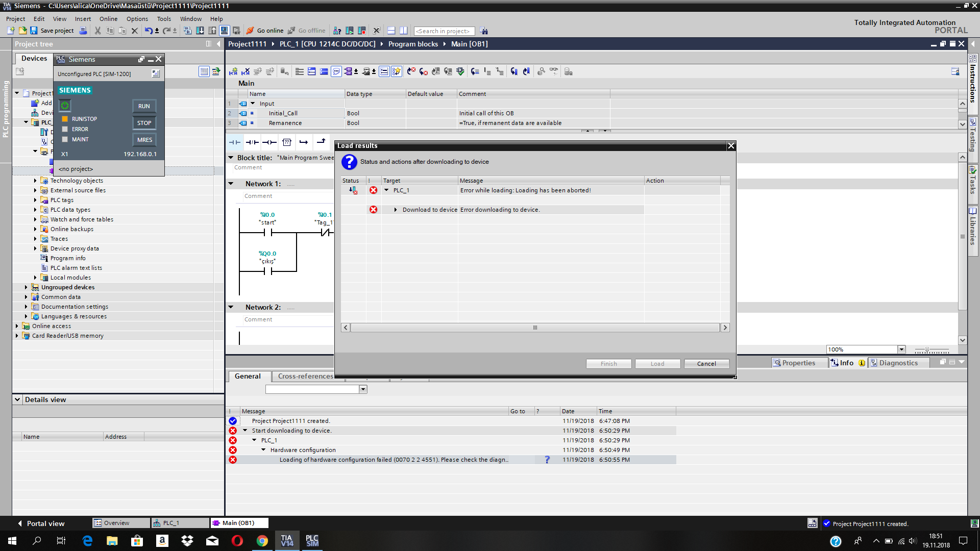This screenshot has width=980, height=551.
Task: Click MRES button in PLCSIM
Action: (144, 140)
